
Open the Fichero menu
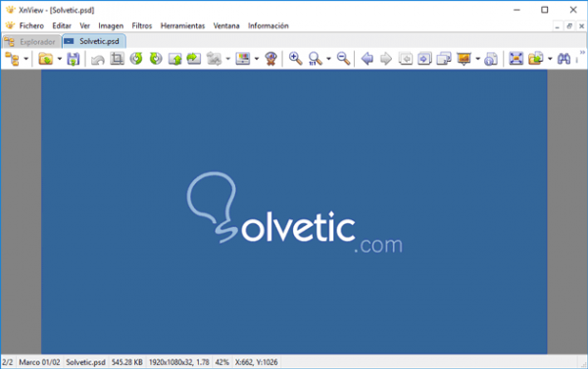[31, 25]
